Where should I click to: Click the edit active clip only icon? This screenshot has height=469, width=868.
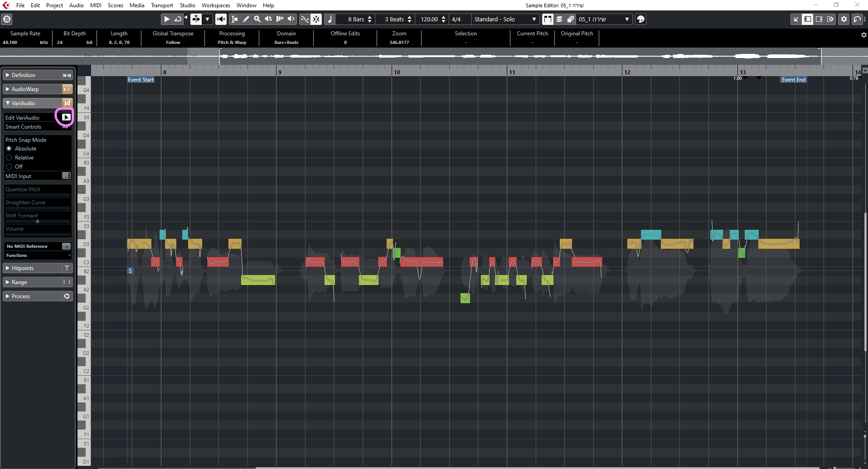click(559, 19)
